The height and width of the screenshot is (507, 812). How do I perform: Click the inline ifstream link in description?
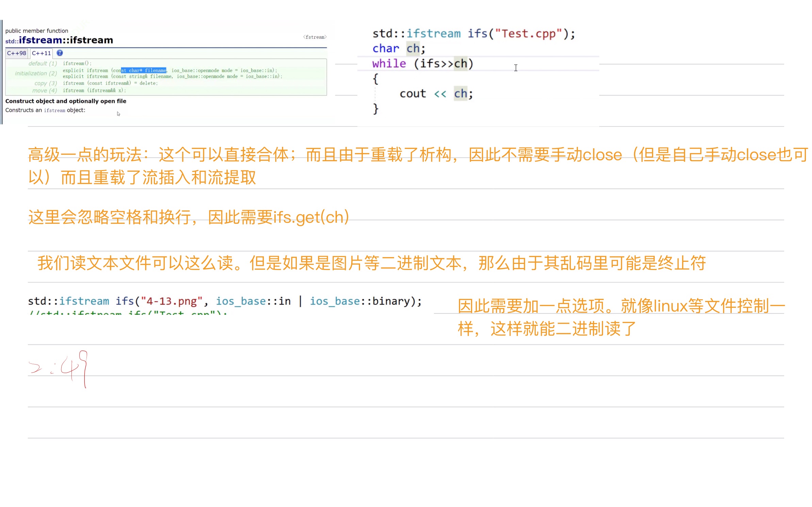click(54, 111)
